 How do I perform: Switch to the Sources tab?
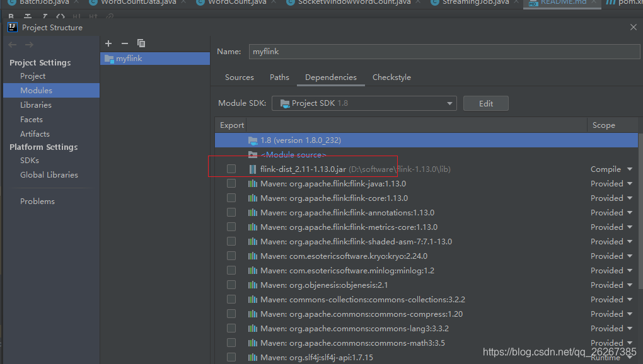click(240, 77)
